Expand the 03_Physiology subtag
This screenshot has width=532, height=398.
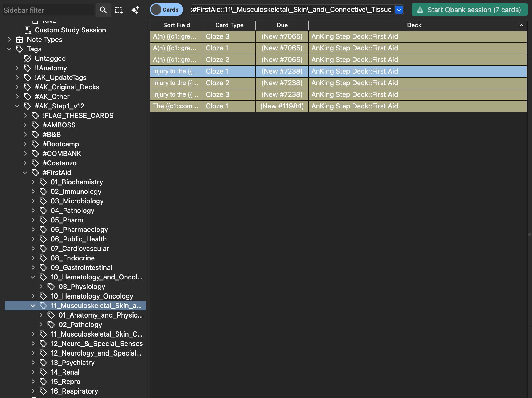point(41,287)
